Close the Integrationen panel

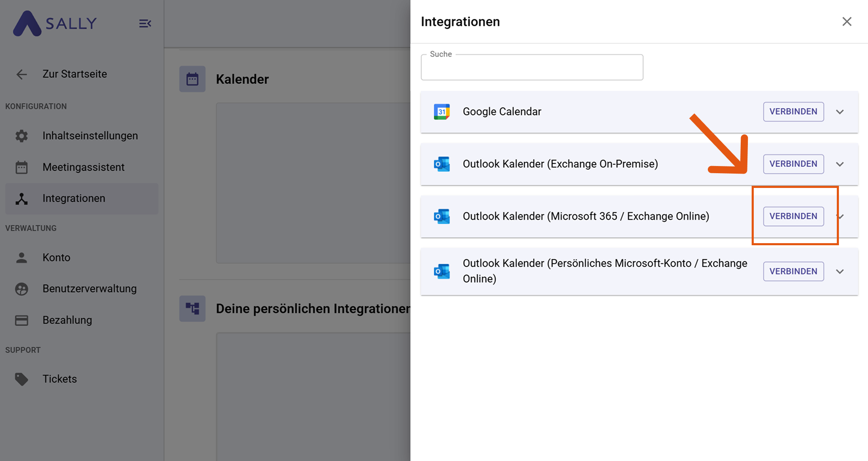pos(847,21)
